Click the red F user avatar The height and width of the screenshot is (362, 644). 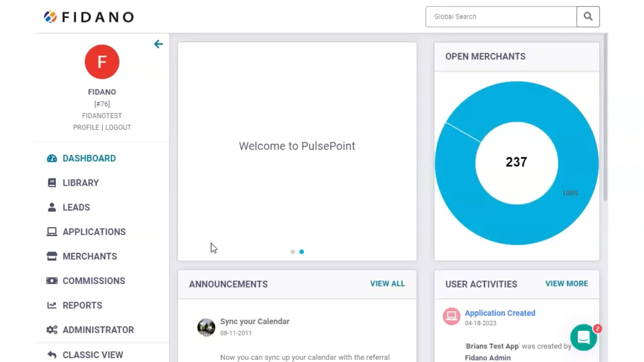click(102, 62)
